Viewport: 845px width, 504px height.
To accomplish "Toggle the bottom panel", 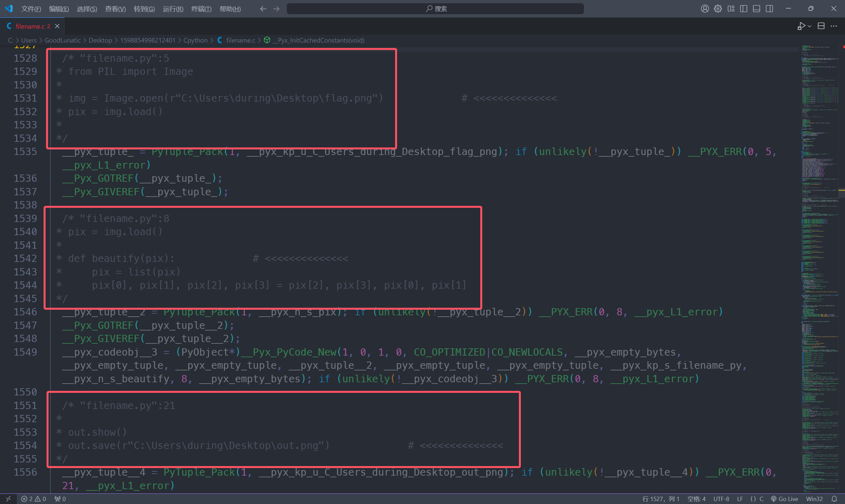I will tap(756, 9).
